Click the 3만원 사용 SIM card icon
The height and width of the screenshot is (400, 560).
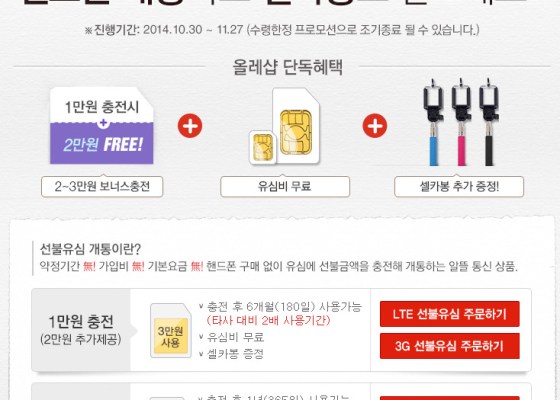click(x=171, y=330)
